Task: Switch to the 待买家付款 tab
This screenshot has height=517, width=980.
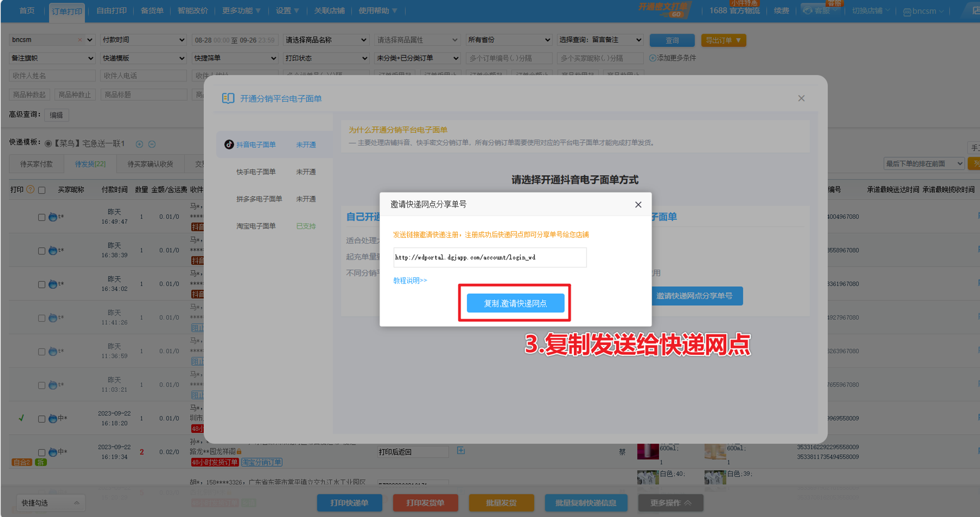Action: (36, 164)
